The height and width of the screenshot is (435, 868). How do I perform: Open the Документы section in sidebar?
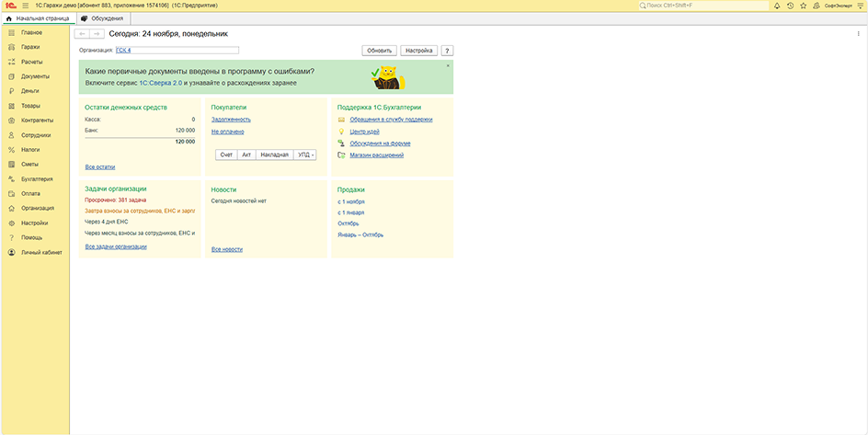tap(35, 76)
